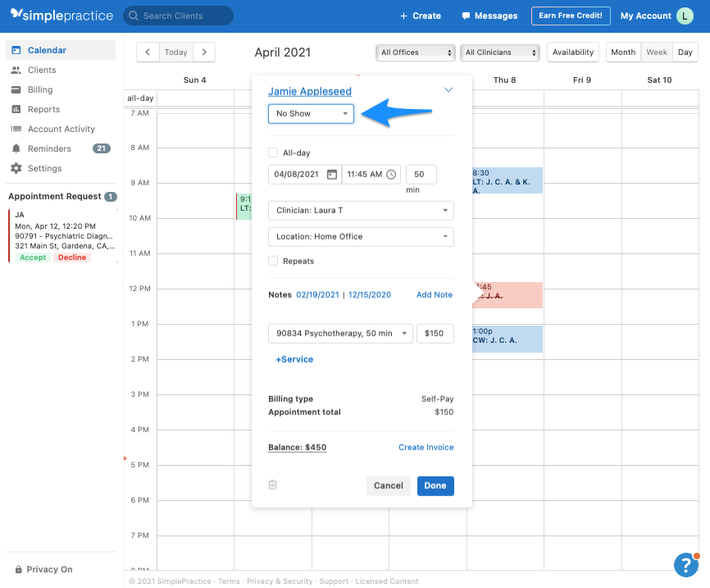
Task: Open the Messages envelope in the top bar
Action: click(x=489, y=16)
